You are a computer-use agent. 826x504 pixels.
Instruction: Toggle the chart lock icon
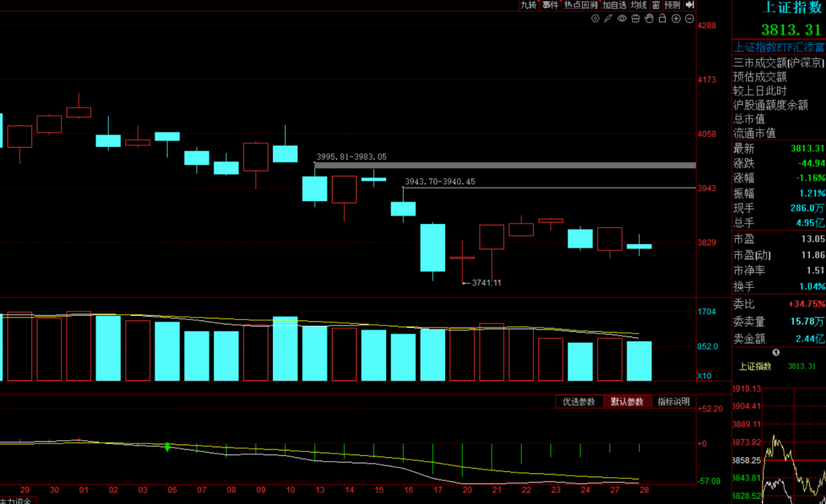click(x=662, y=18)
